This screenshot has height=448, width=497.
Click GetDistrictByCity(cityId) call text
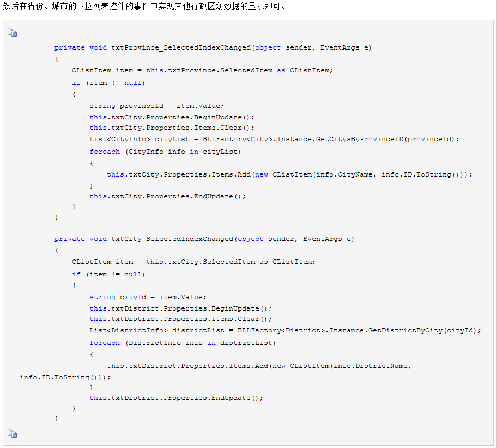422,330
